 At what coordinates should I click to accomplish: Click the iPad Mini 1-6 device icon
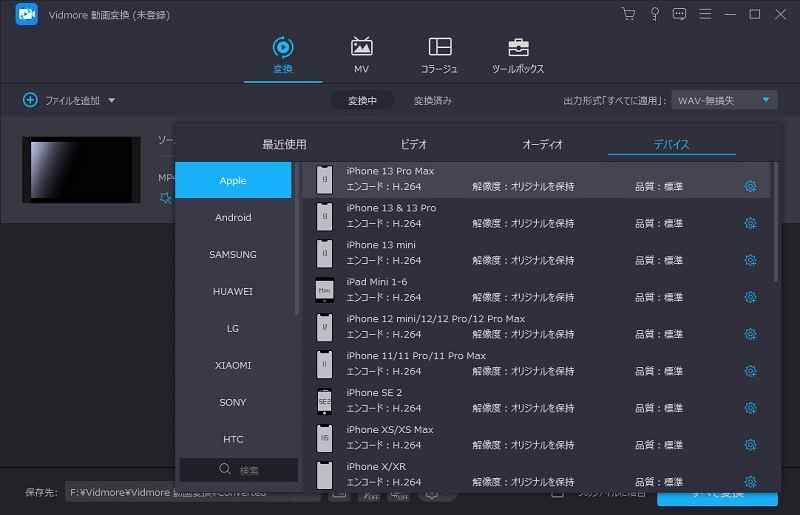[x=324, y=290]
